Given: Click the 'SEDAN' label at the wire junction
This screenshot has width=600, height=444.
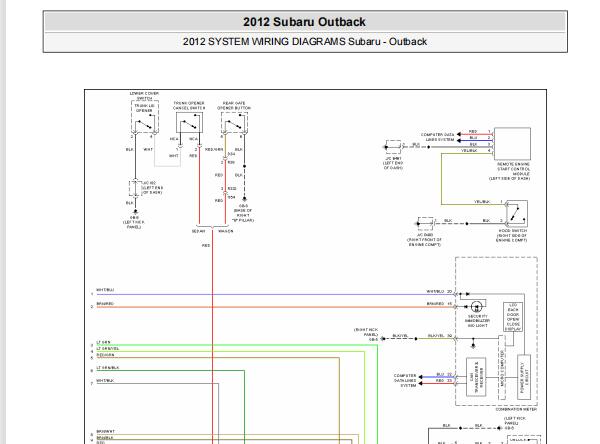Looking at the screenshot, I should (199, 231).
